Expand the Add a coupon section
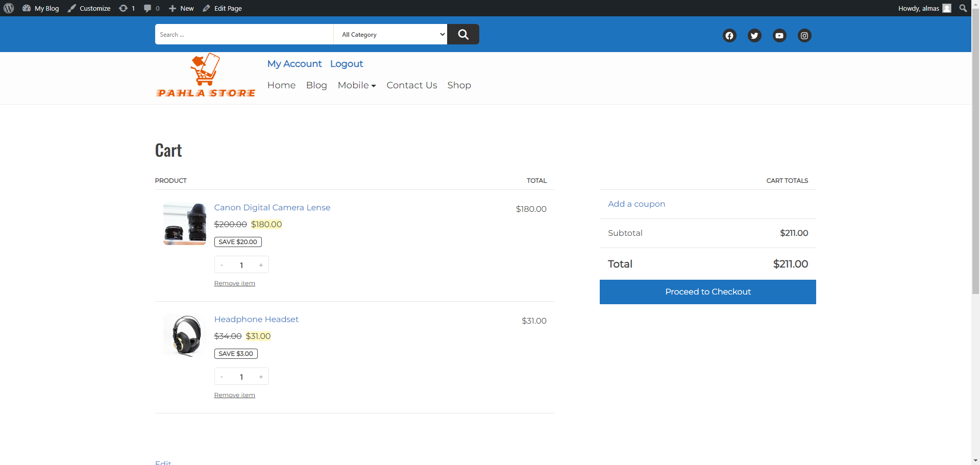Screen dimensions: 980x465 [636, 204]
